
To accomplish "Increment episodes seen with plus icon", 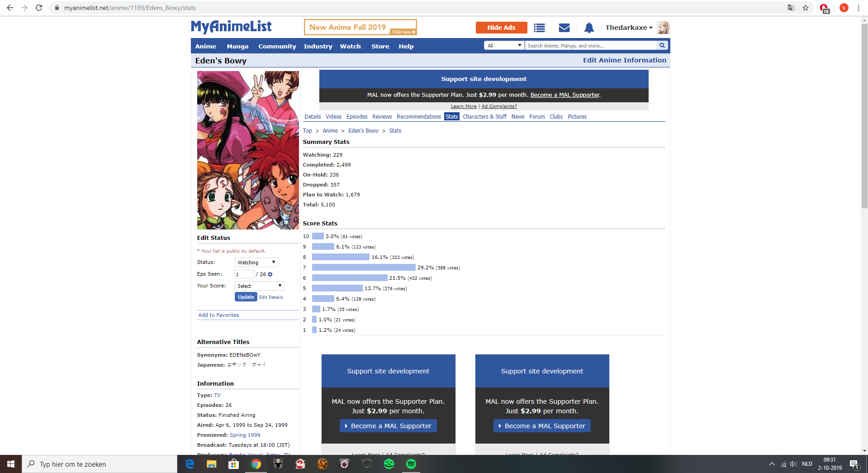I will click(270, 274).
